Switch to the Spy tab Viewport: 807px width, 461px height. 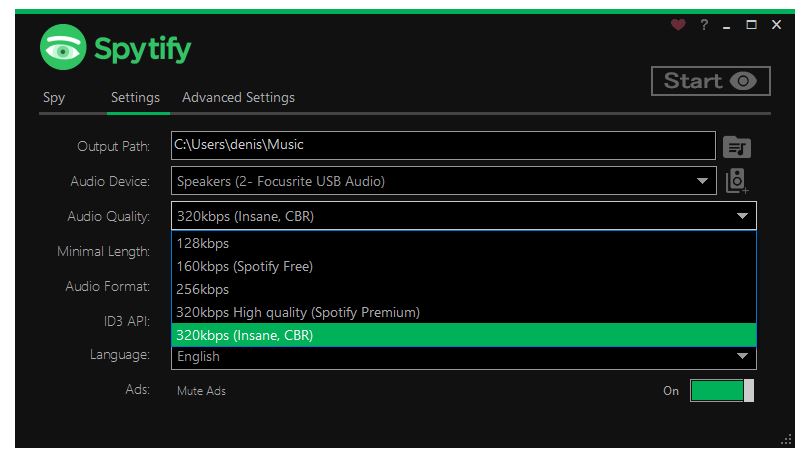[54, 98]
